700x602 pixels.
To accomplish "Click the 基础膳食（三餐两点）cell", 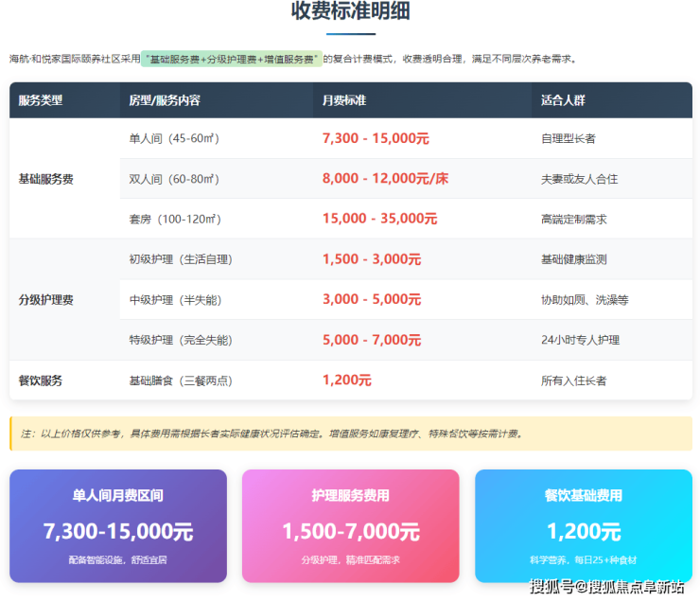I will [x=181, y=381].
